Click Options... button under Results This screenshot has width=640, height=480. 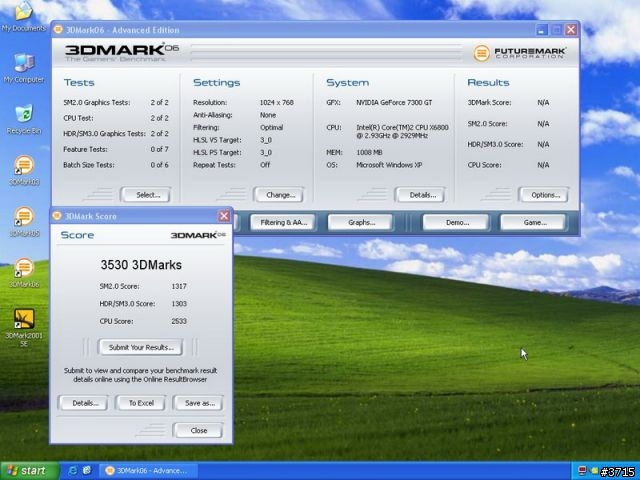coord(544,195)
